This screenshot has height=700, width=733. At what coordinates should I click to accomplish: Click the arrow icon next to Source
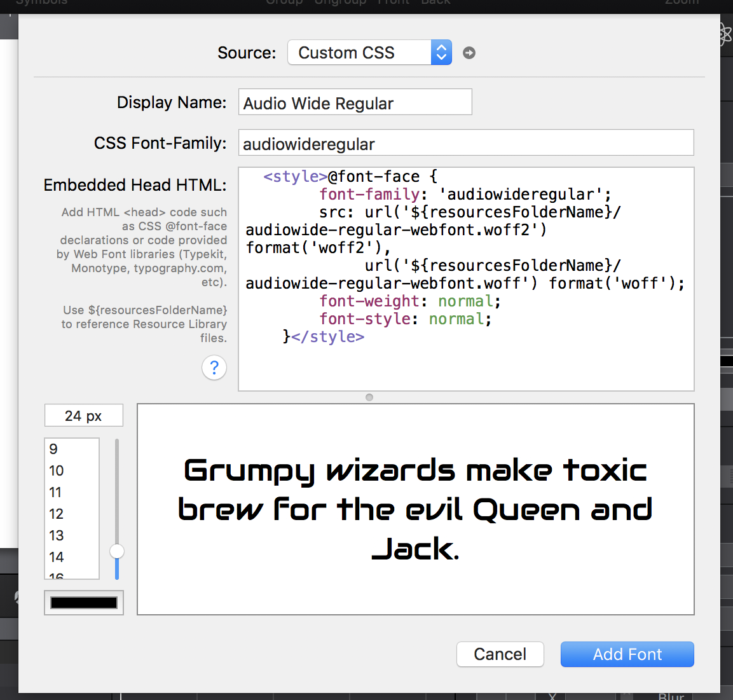469,53
